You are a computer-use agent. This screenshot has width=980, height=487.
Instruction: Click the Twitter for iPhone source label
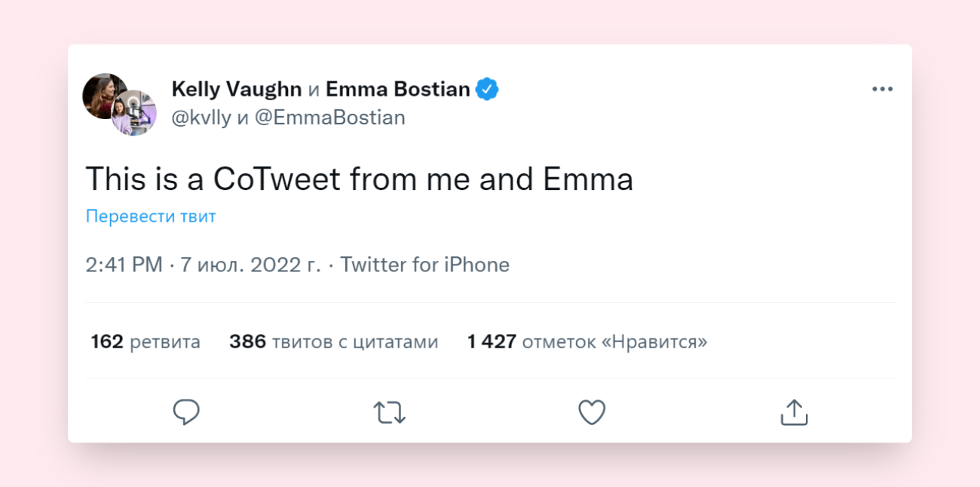coord(425,265)
